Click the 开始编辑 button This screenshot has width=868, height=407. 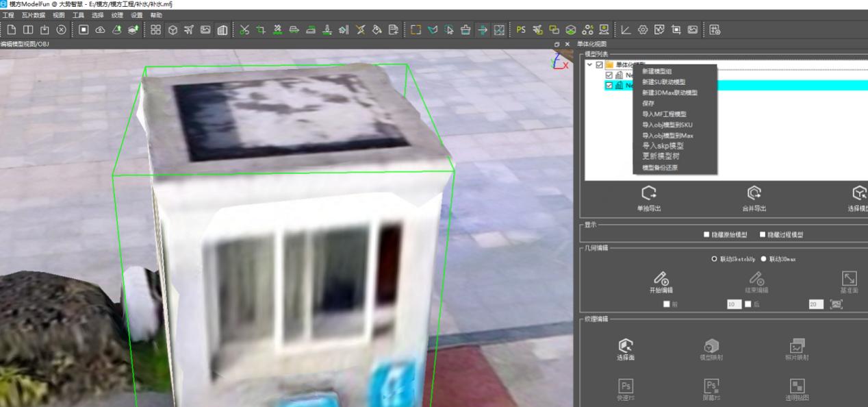pyautogui.click(x=661, y=282)
